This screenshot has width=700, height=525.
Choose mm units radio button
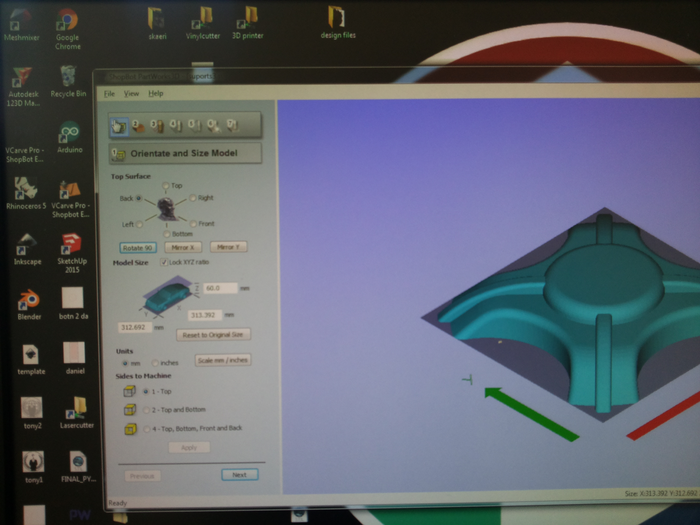tap(125, 363)
